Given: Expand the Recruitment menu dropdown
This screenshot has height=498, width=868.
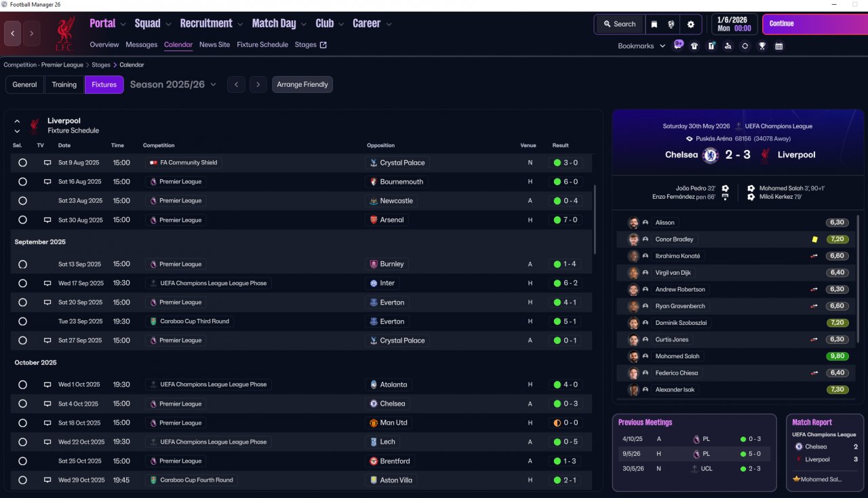Looking at the screenshot, I should click(x=240, y=24).
